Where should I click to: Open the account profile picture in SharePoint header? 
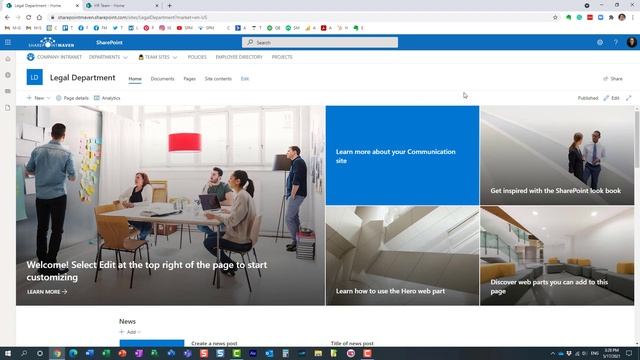pos(631,42)
